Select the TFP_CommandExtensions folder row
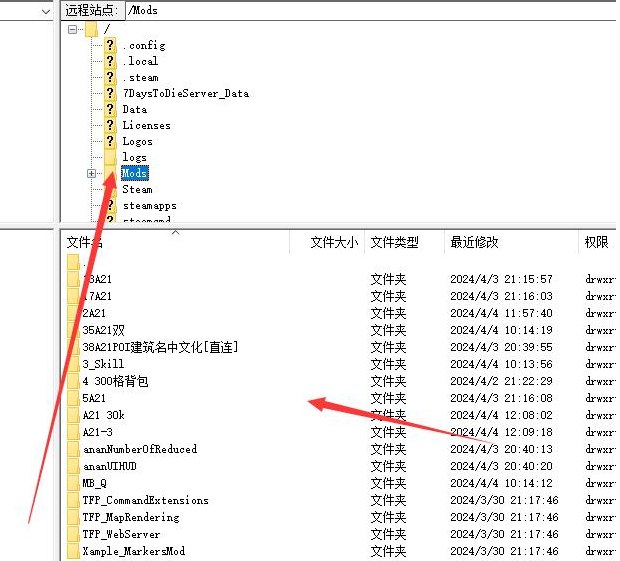The height and width of the screenshot is (561, 620). (x=145, y=500)
